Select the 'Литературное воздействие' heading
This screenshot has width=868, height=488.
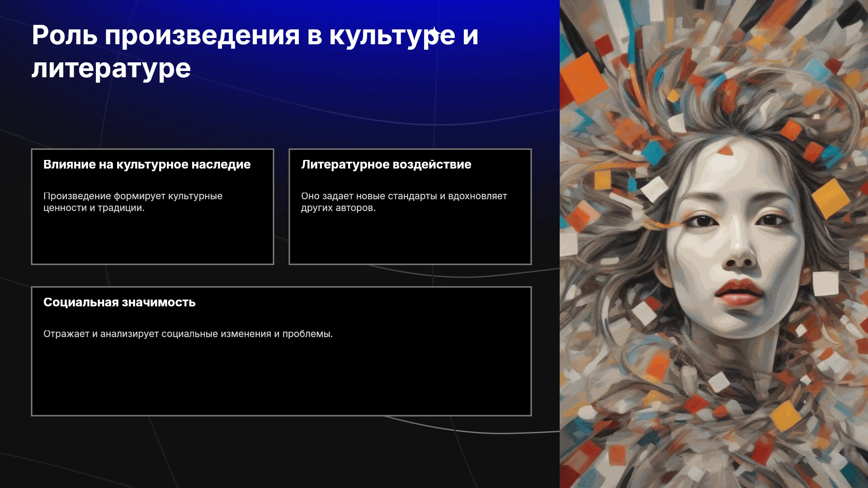coord(386,164)
